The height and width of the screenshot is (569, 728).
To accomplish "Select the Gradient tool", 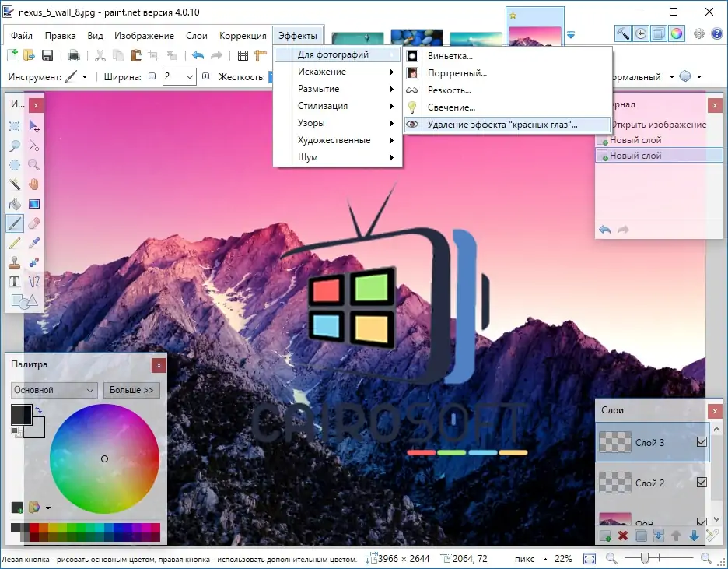I will pyautogui.click(x=34, y=204).
